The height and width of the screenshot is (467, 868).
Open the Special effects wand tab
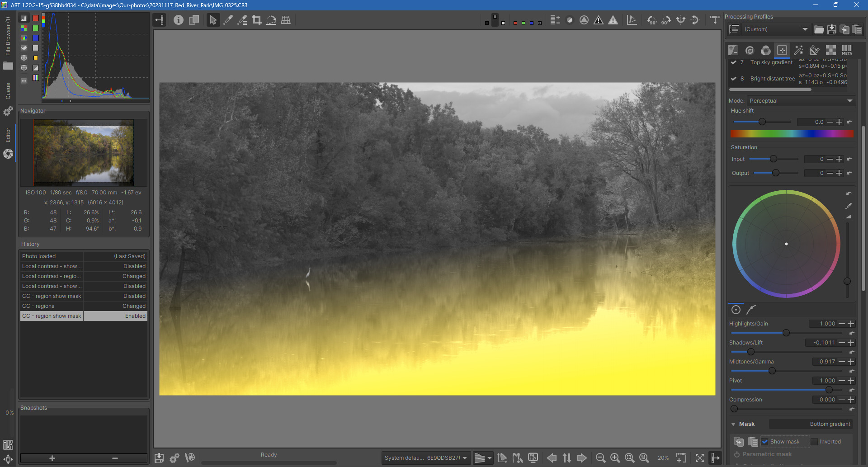click(798, 50)
